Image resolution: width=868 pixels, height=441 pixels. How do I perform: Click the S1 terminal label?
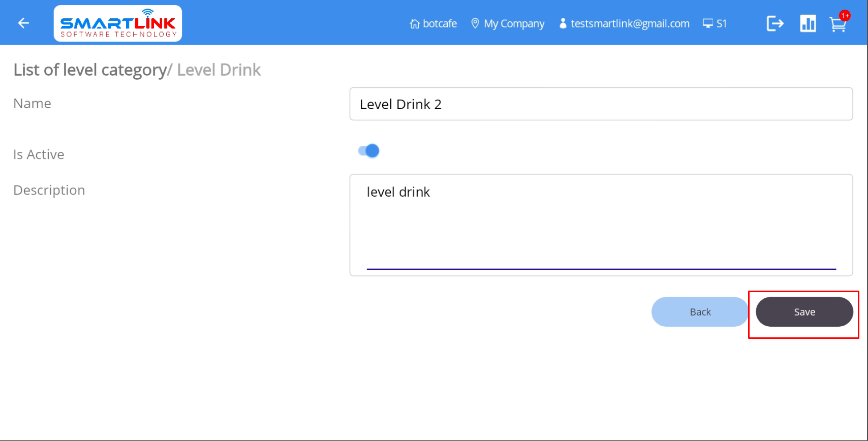click(x=721, y=24)
